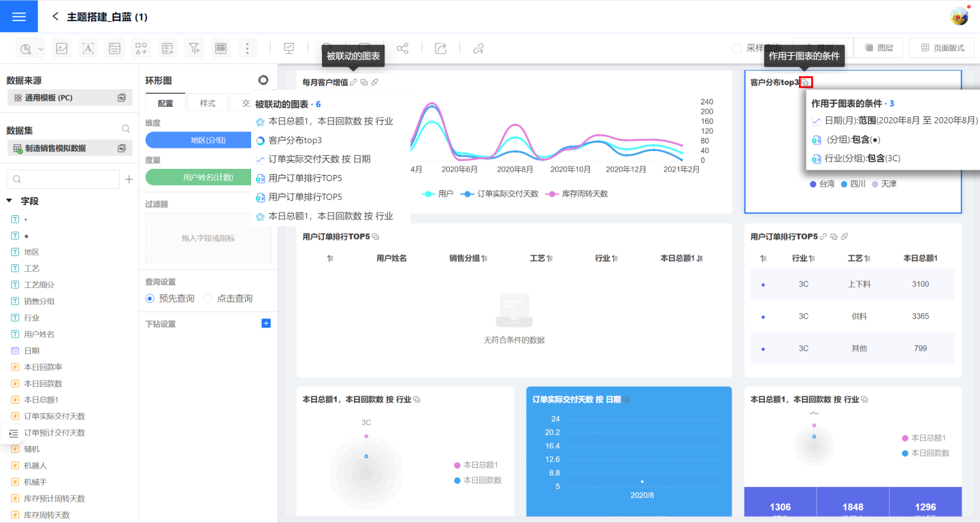Image resolution: width=980 pixels, height=523 pixels.
Task: Switch to the 配置 tab
Action: [x=165, y=104]
